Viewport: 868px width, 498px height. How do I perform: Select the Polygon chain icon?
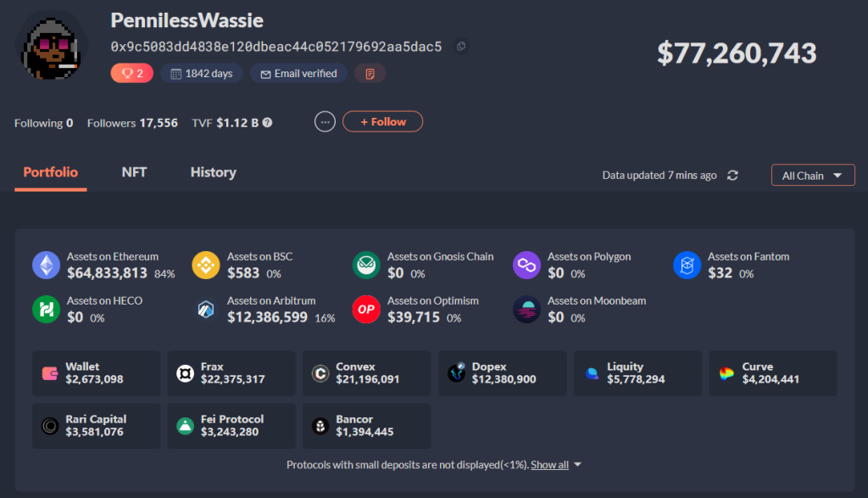click(526, 265)
